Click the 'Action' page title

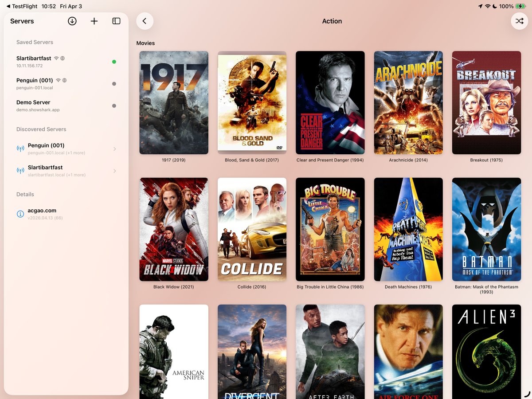[332, 21]
